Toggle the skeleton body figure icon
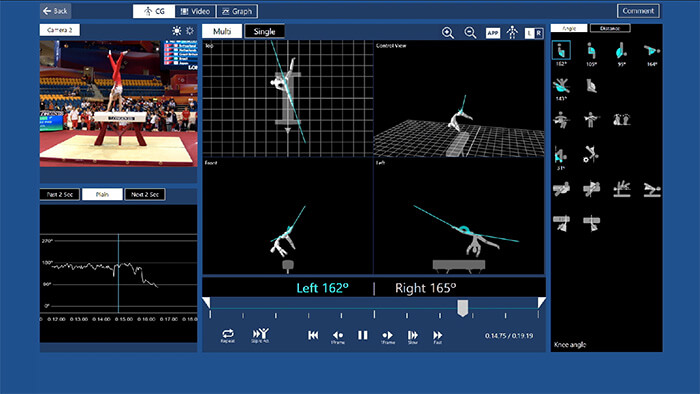The width and height of the screenshot is (700, 394). [x=512, y=32]
